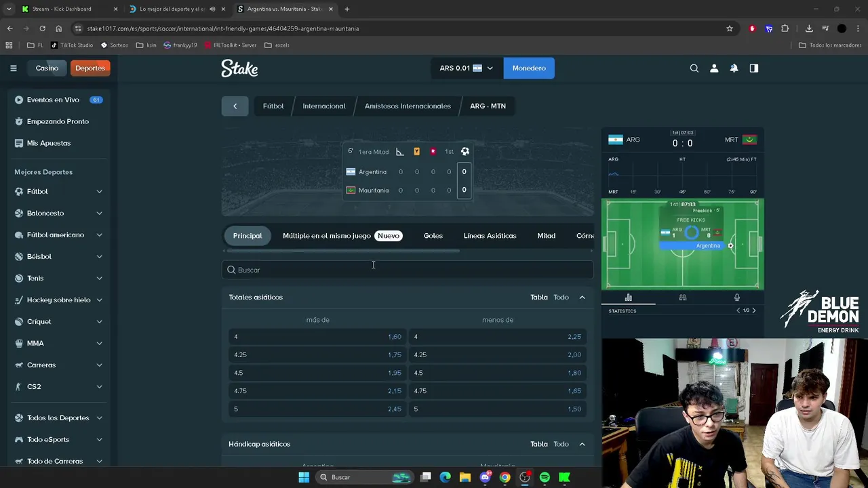Select Tabla view for Hándicap asiáticos
This screenshot has height=488, width=868.
click(x=539, y=444)
